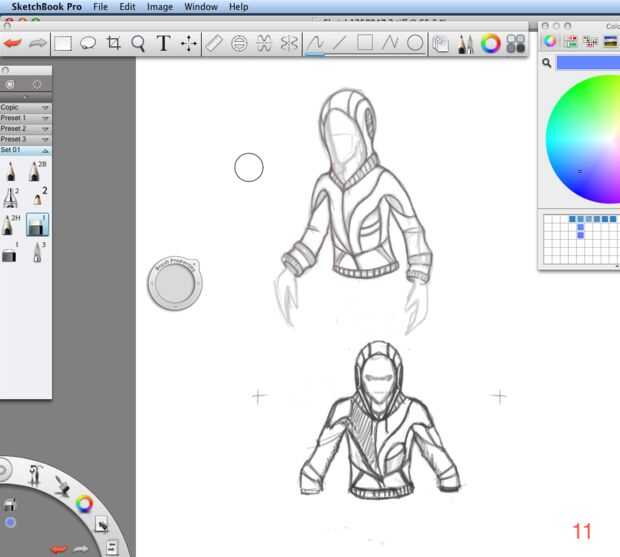
Task: Open the Copic Library from toolbar
Action: (x=516, y=43)
